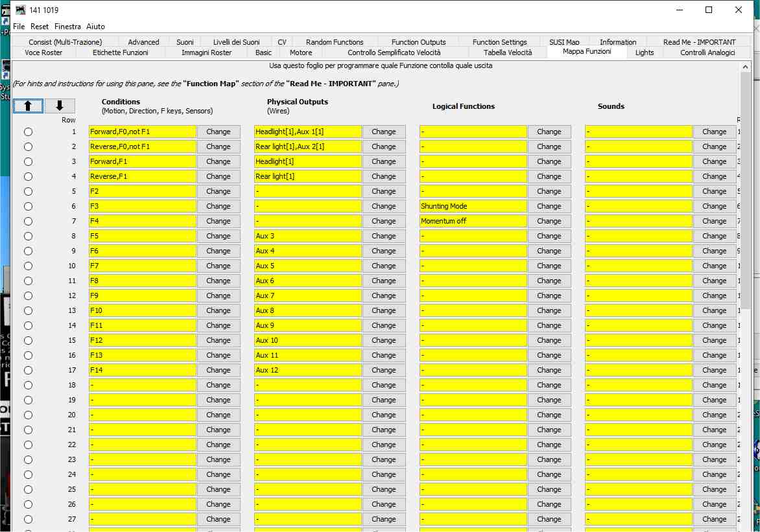The height and width of the screenshot is (532, 760).
Task: Open the Read Me - IMPORTANT tab
Action: click(699, 42)
